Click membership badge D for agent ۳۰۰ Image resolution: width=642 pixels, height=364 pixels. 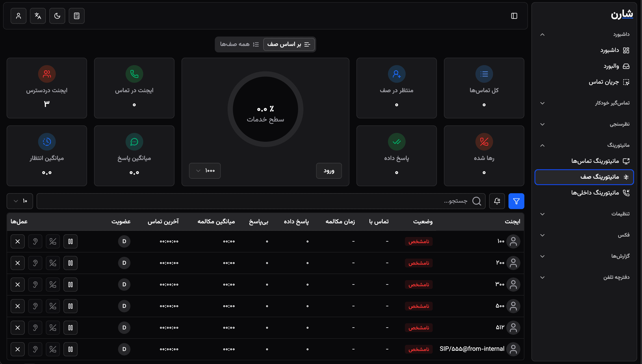[x=124, y=285]
